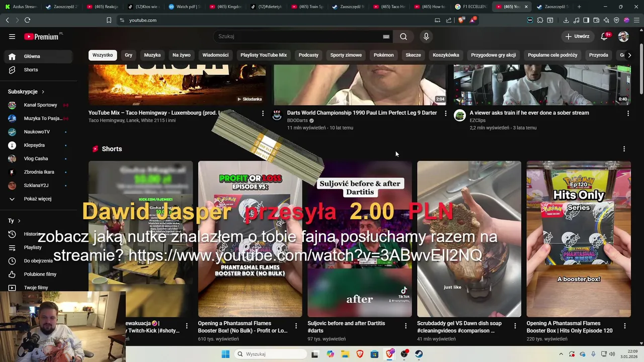Open Brave Leo AI star icon
The width and height of the screenshot is (644, 362).
606,20
